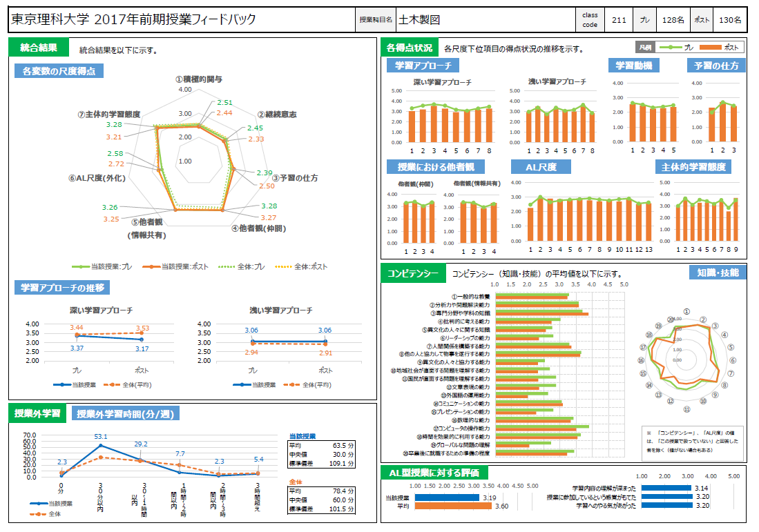Screen dimensions: 759x532
Task: Select the green 各得点状況 section header
Action: (410, 48)
